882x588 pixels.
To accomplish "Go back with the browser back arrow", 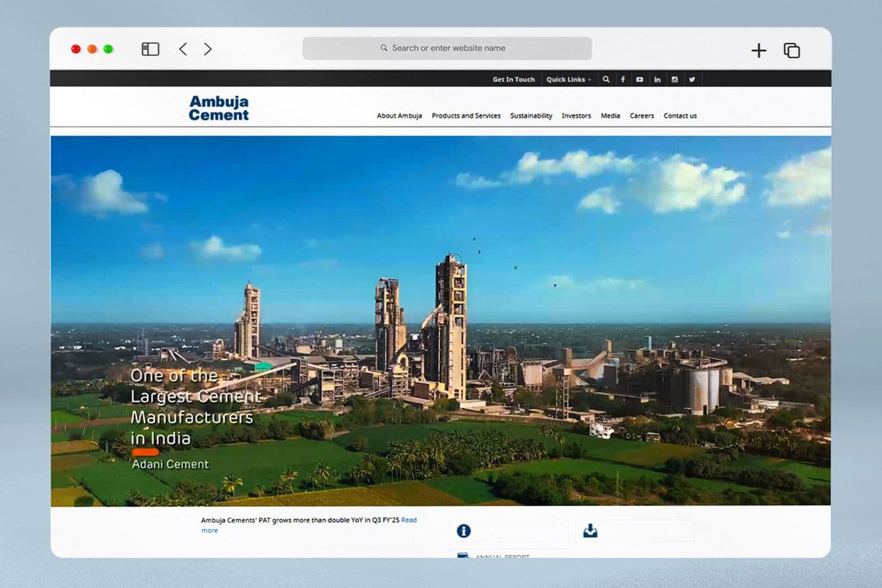I will (183, 49).
